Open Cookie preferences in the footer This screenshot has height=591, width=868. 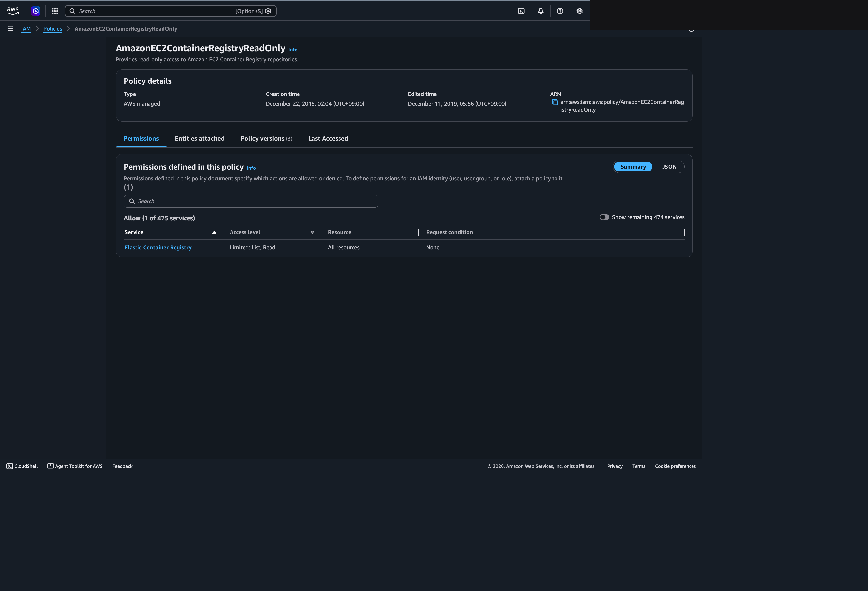(x=675, y=466)
